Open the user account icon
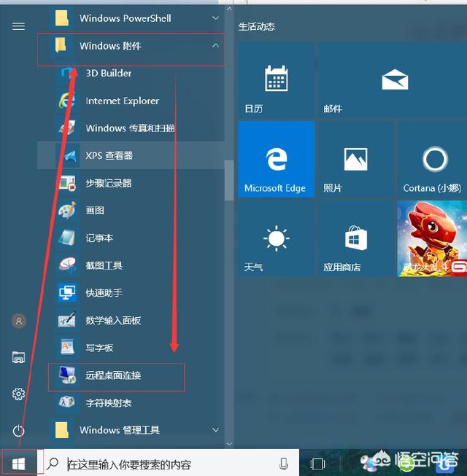The image size is (467, 476). coord(19,321)
